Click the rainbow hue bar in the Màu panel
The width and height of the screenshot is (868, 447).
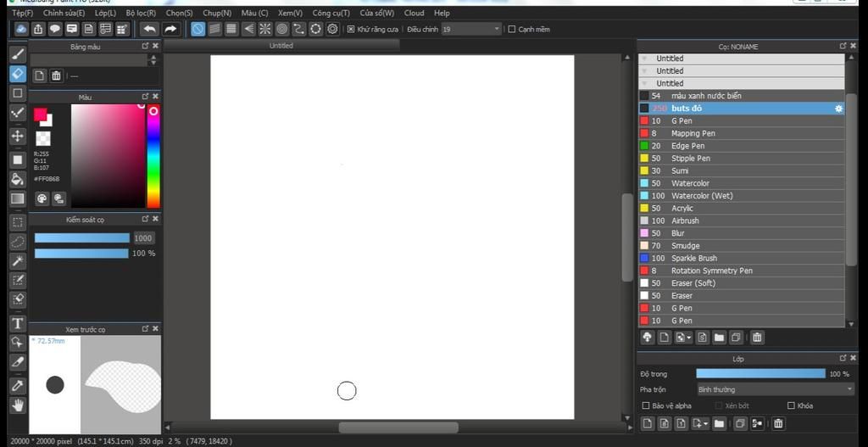click(153, 156)
